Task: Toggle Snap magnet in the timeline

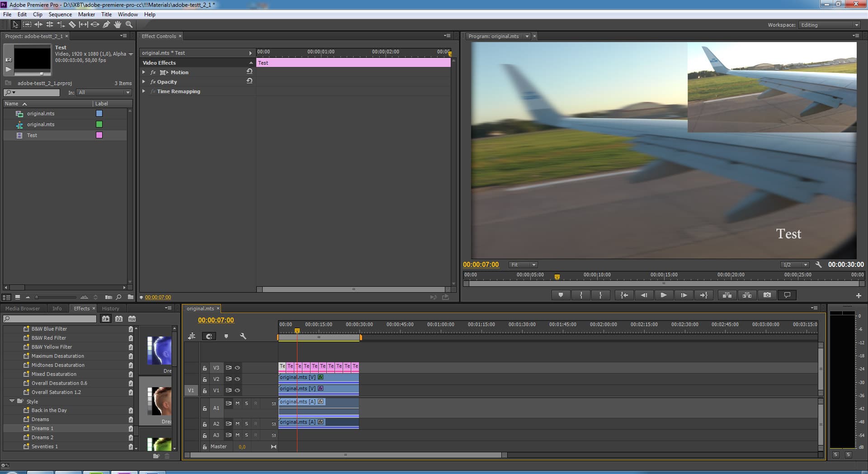Action: pos(209,336)
